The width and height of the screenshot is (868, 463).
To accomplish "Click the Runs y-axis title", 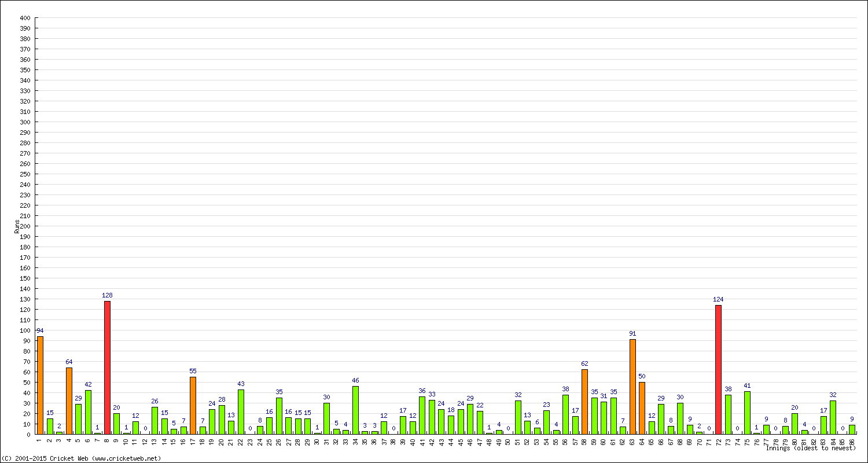I will coord(17,226).
